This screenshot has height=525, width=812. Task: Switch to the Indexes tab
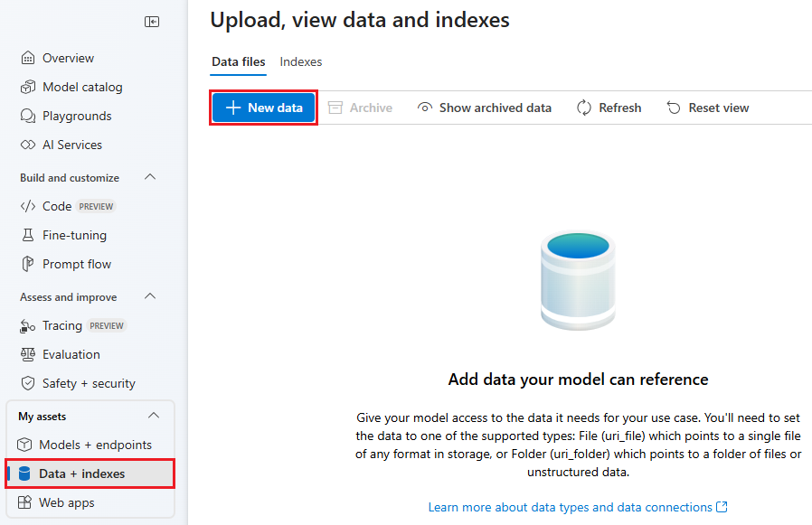tap(301, 61)
